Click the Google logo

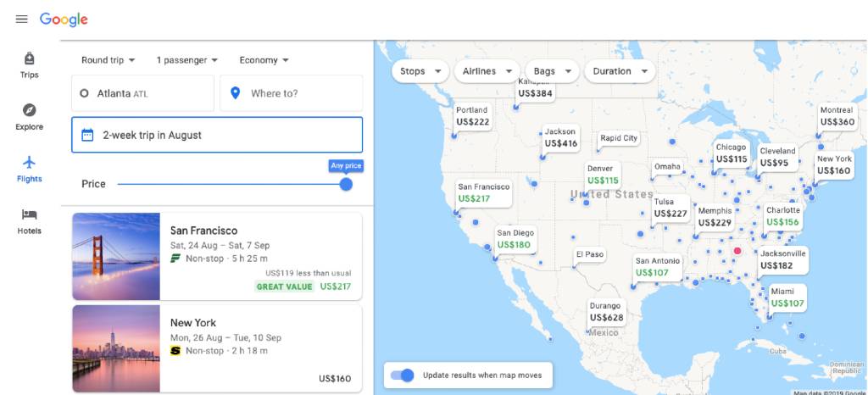coord(64,19)
